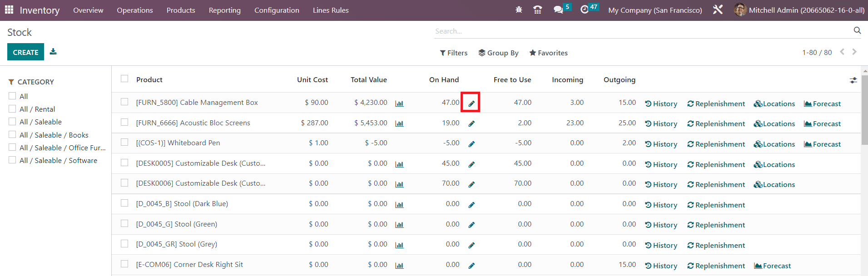This screenshot has width=868, height=276.
Task: Open the wrench and screwdriver tools icon
Action: [x=718, y=10]
